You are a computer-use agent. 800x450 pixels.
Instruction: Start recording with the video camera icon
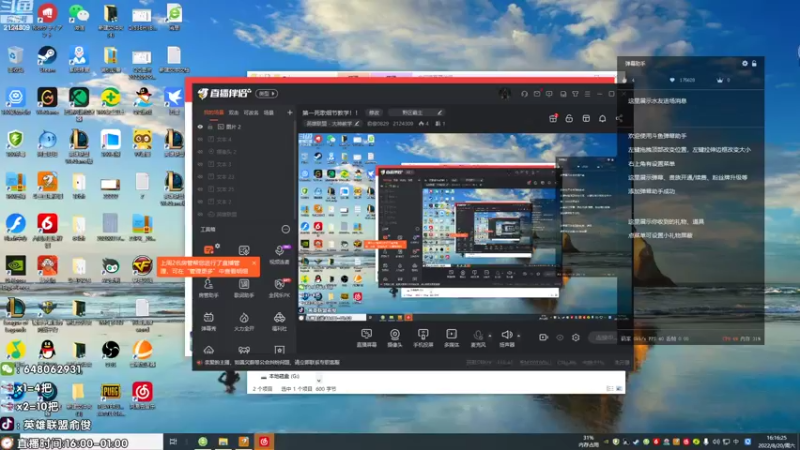pos(543,337)
